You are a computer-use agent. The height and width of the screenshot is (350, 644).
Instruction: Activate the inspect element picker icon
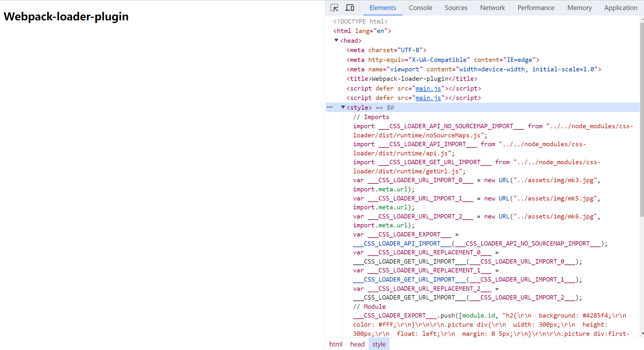[334, 8]
